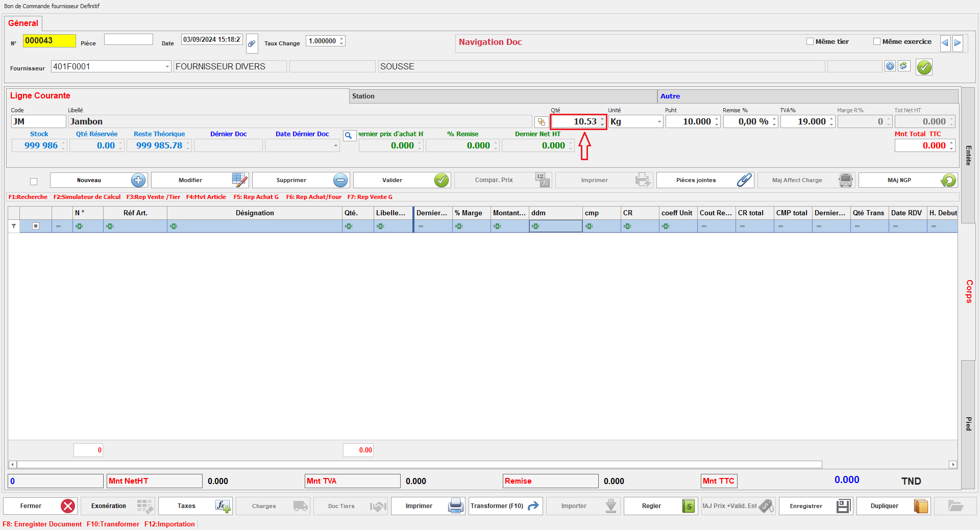
Task: Click the Désignation column header
Action: click(255, 213)
